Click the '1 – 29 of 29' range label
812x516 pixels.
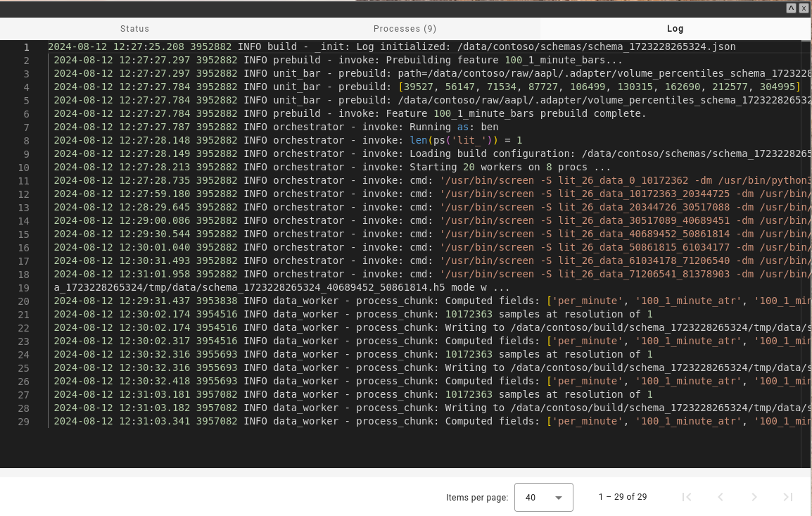(622, 497)
